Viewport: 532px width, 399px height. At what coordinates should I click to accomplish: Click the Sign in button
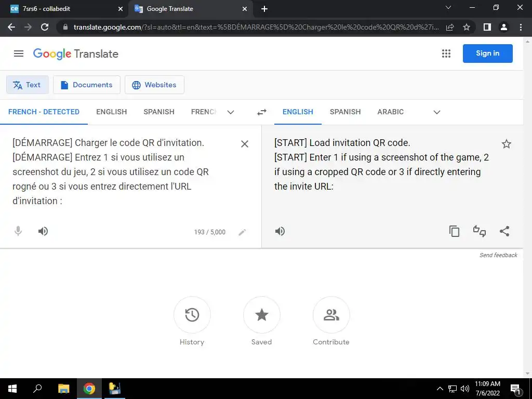click(x=487, y=54)
